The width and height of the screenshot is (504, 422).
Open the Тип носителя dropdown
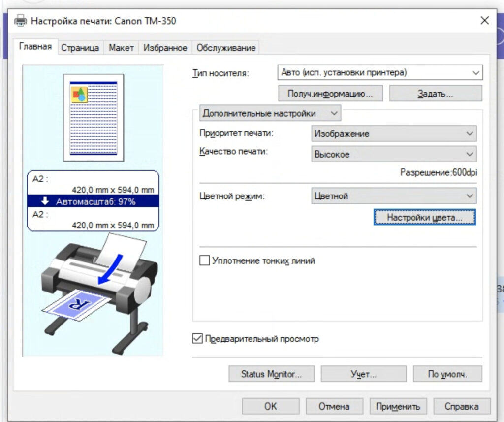coord(380,72)
